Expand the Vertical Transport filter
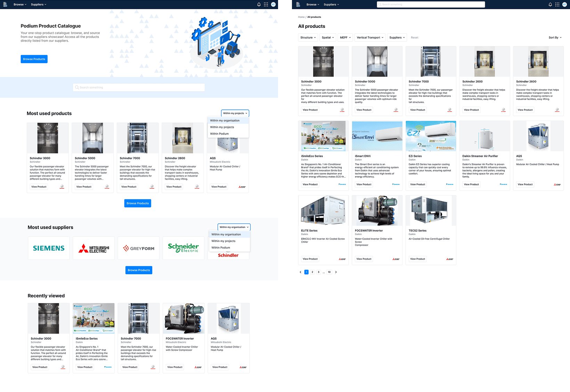Image resolution: width=570 pixels, height=392 pixels. tap(370, 38)
